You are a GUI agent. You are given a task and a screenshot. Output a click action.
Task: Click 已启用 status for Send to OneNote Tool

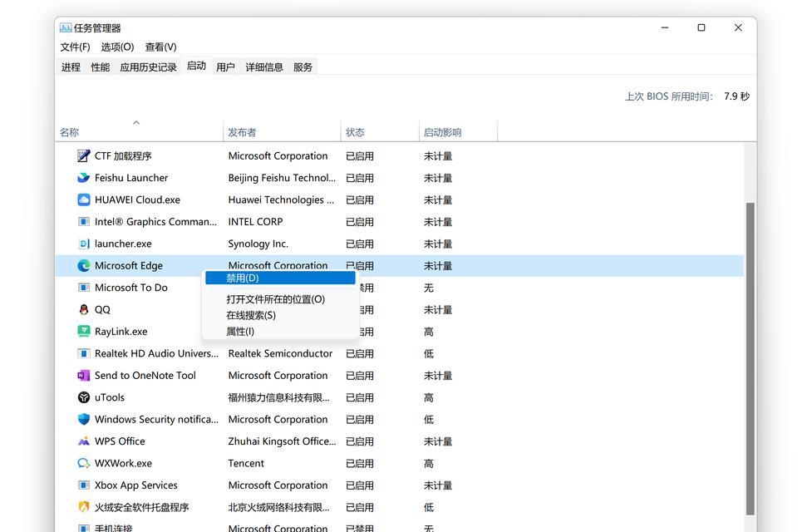(360, 376)
